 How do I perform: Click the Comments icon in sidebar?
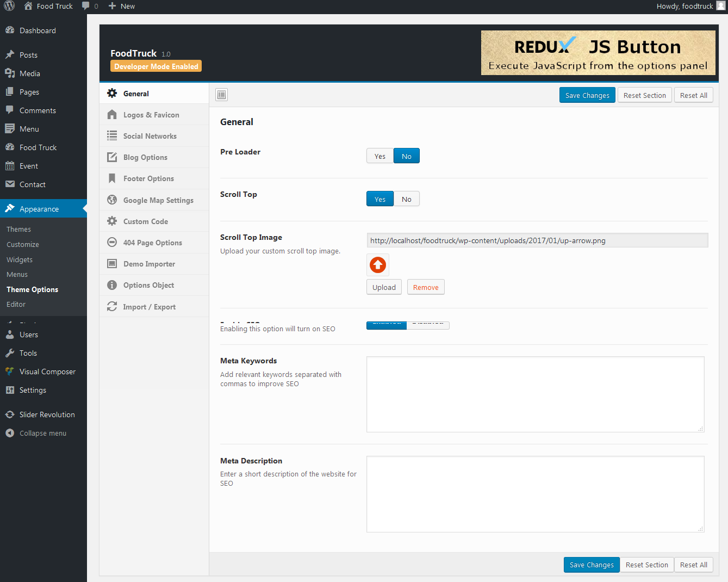click(10, 110)
